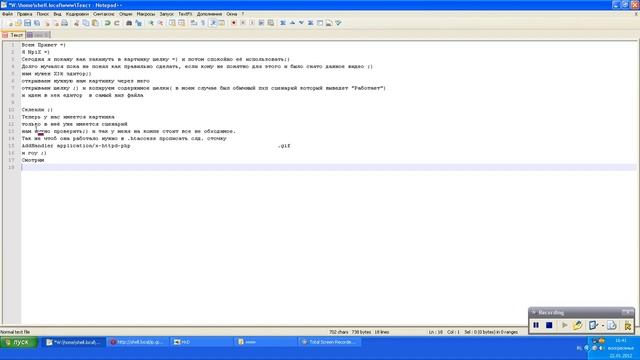Create a new document via toolbar
Viewport: 640px width, 360px height.
coord(10,23)
